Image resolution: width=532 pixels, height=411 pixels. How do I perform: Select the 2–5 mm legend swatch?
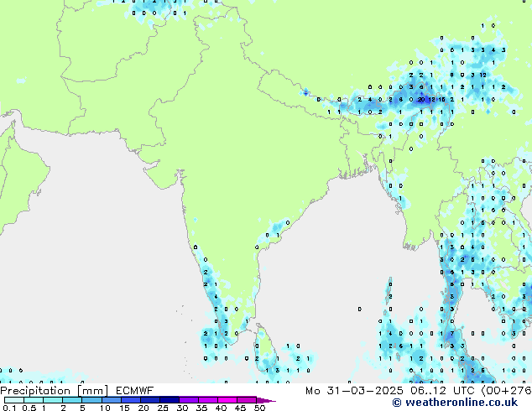click(72, 400)
